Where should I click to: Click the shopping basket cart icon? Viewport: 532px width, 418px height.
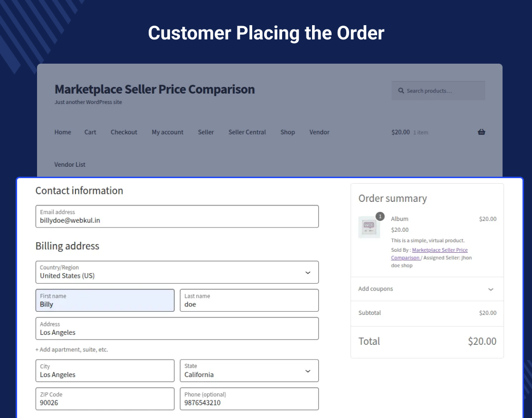482,132
